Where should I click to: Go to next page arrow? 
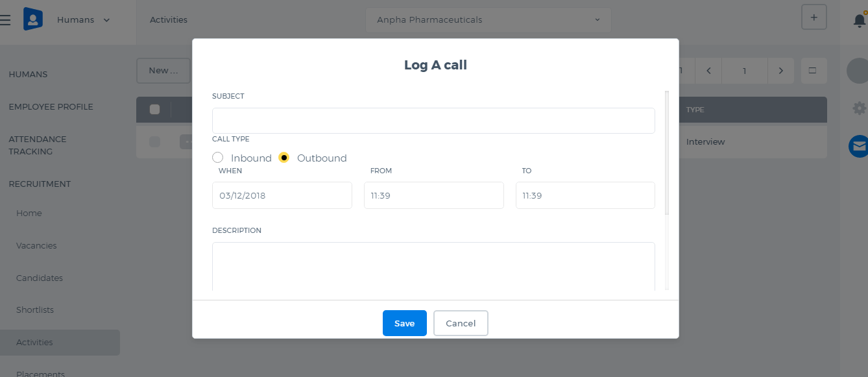point(781,71)
